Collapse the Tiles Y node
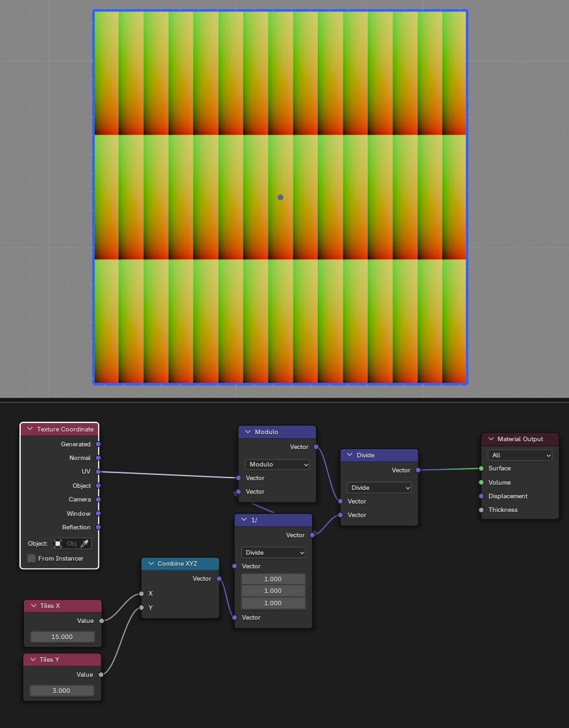 tap(34, 659)
